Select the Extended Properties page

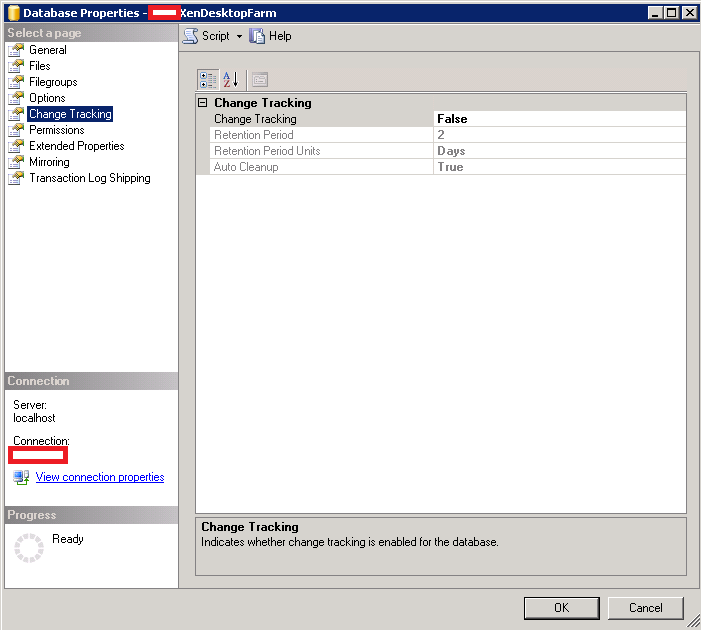coord(76,146)
